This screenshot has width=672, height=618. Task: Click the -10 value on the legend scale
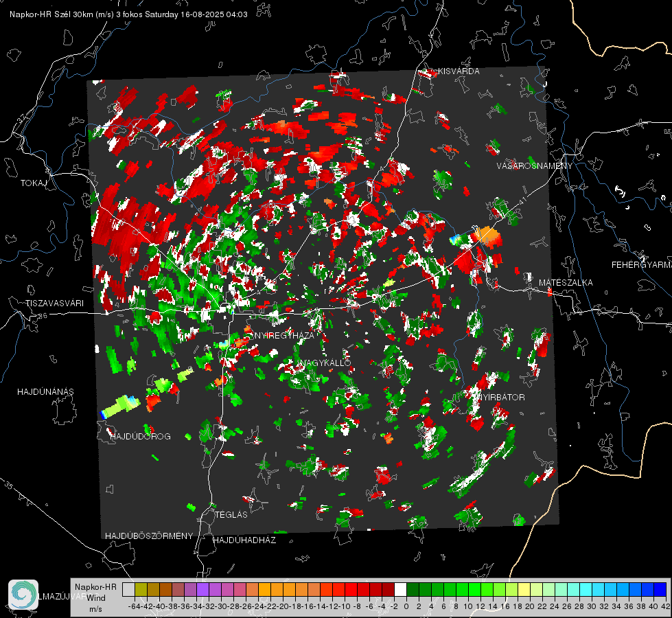[345, 606]
